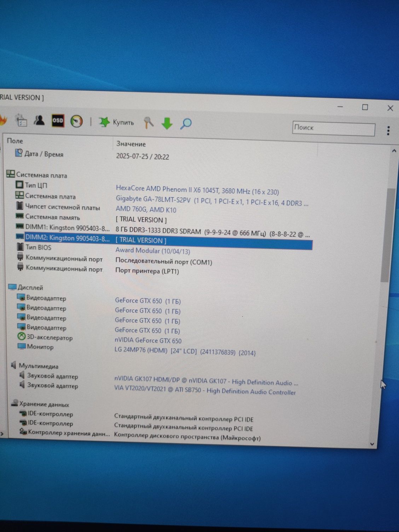Open the three-dot options menu
The height and width of the screenshot is (532, 399).
388,131
